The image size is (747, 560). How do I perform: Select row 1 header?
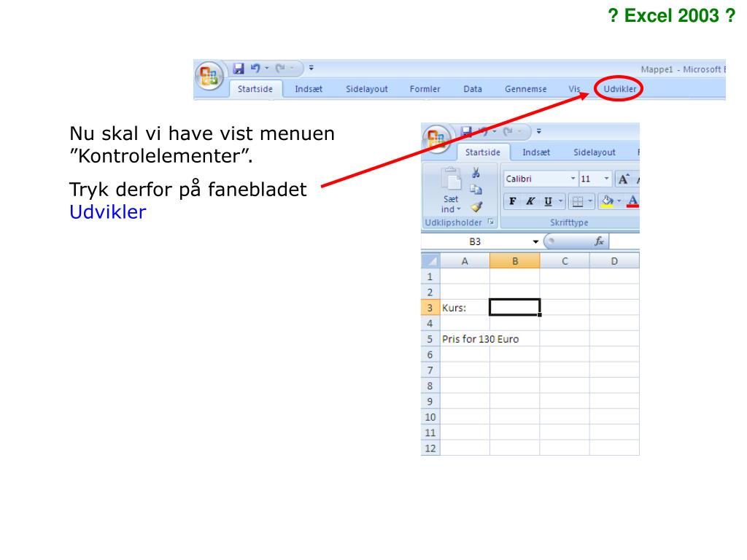coord(430,276)
